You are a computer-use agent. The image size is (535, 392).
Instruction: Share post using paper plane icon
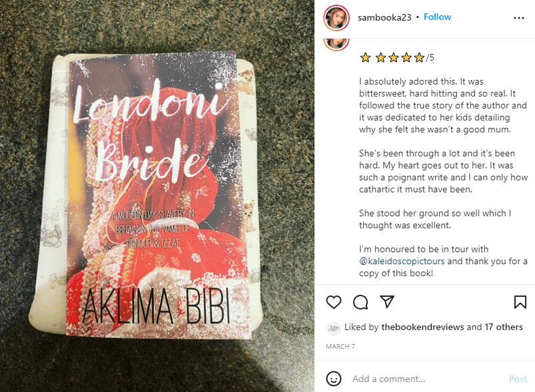(x=387, y=301)
